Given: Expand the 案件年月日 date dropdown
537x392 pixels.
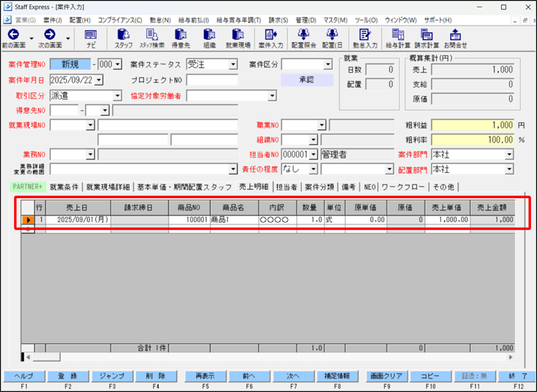Looking at the screenshot, I should (98, 80).
